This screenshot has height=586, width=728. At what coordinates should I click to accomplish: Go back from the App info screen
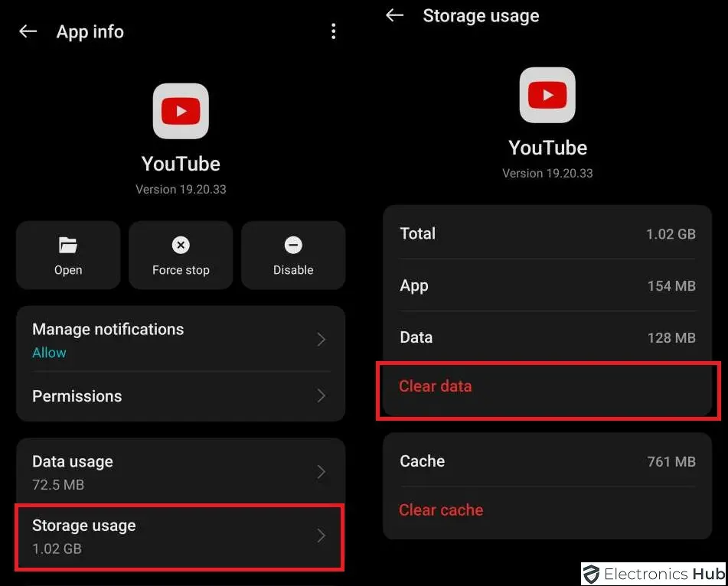(x=28, y=31)
